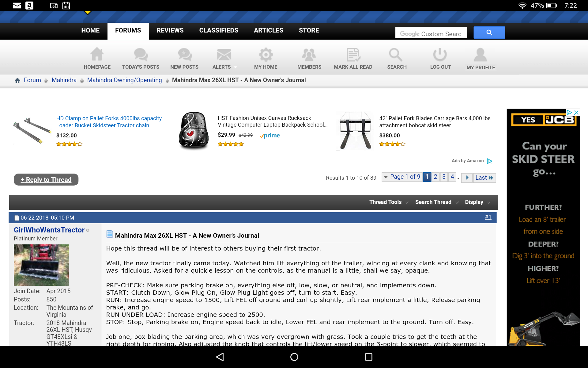Click the My Home gear icon

pos(266,55)
